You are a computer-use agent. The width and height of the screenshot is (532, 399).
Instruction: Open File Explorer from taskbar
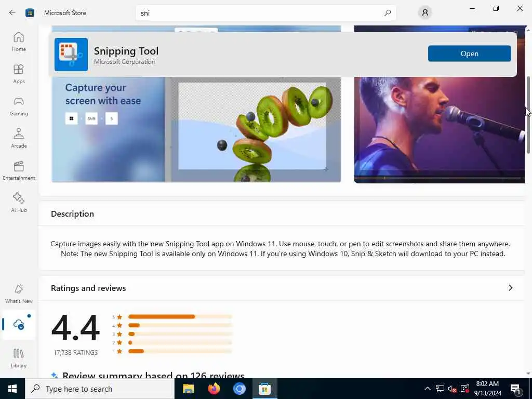tap(188, 389)
